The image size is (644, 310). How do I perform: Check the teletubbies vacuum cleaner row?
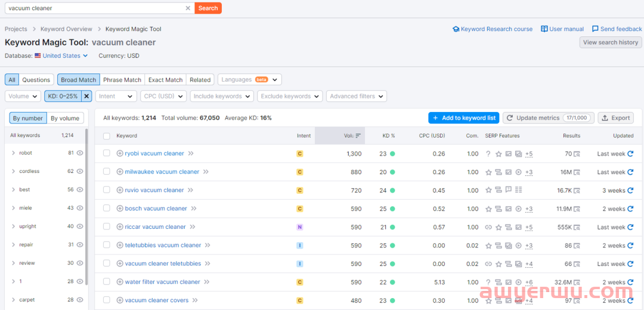tap(106, 245)
